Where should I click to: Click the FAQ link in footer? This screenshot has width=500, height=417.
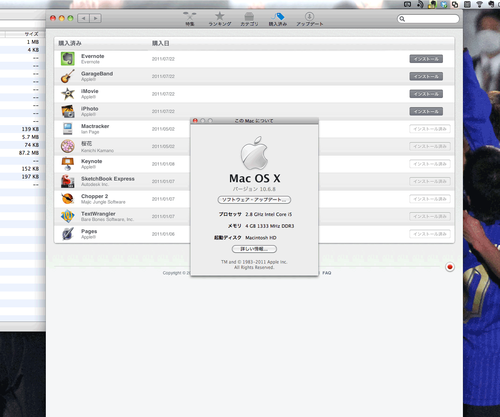327,273
